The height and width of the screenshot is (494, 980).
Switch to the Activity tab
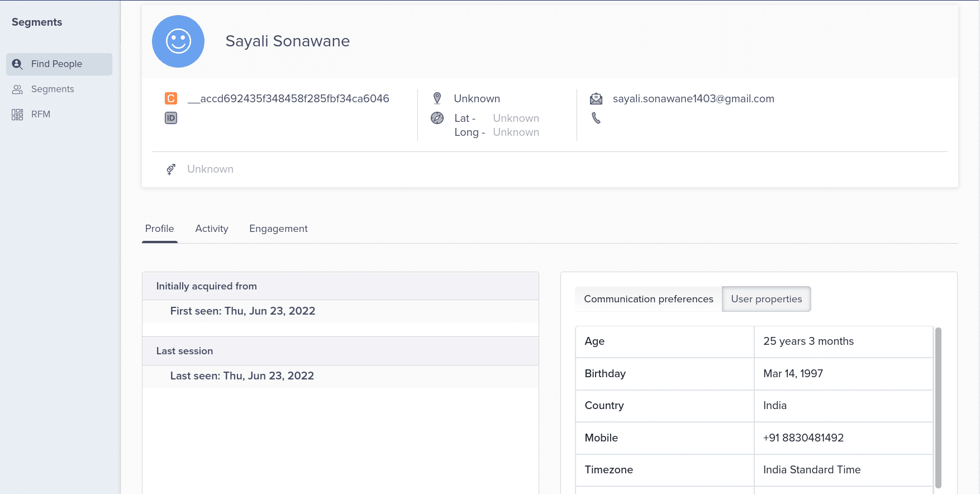point(212,229)
